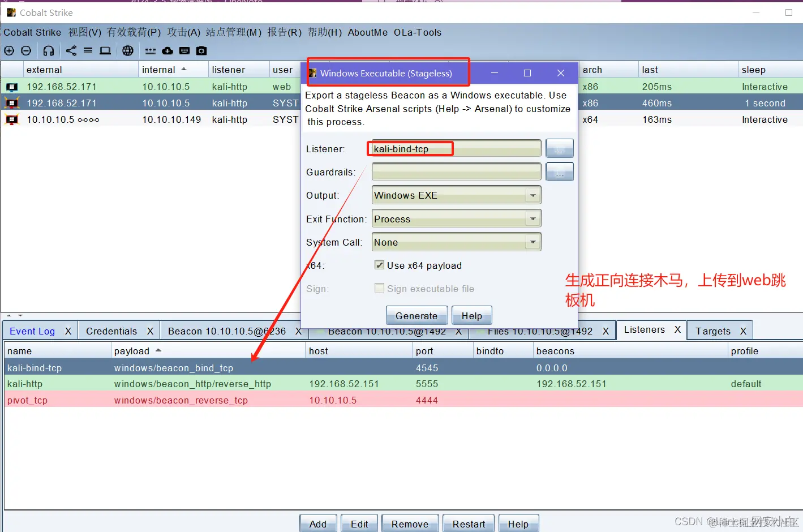Click the Help button below listeners
The width and height of the screenshot is (803, 532).
point(518,524)
